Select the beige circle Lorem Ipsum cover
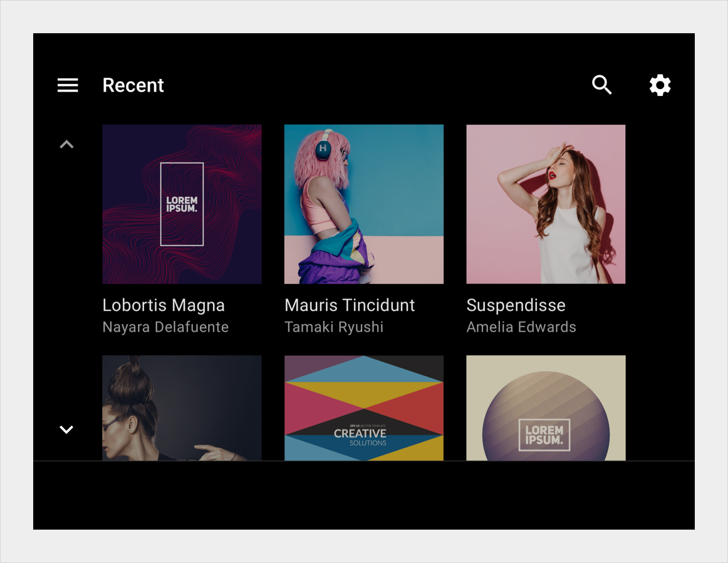 tap(546, 408)
